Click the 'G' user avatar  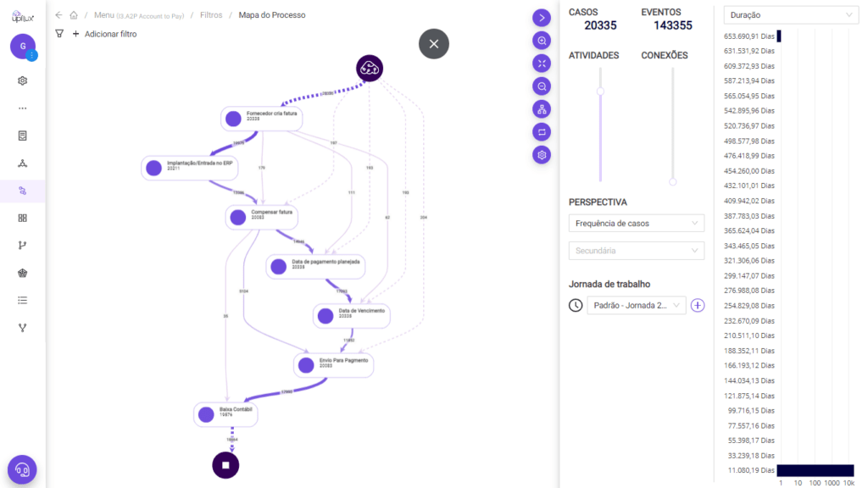coord(23,46)
